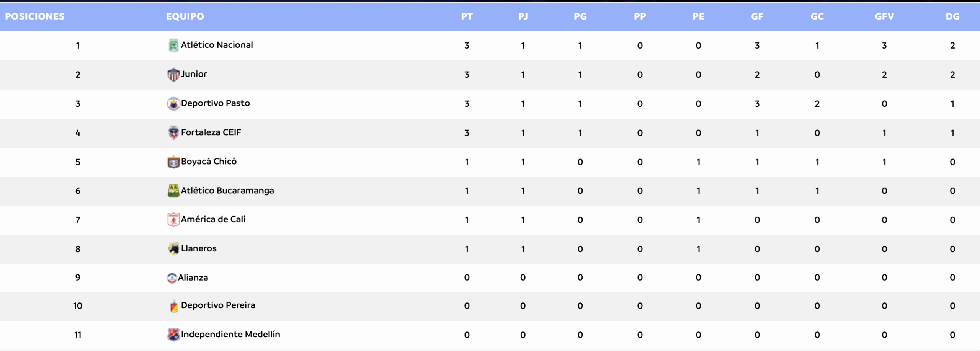Click the PT points column header
980x351 pixels.
467,16
